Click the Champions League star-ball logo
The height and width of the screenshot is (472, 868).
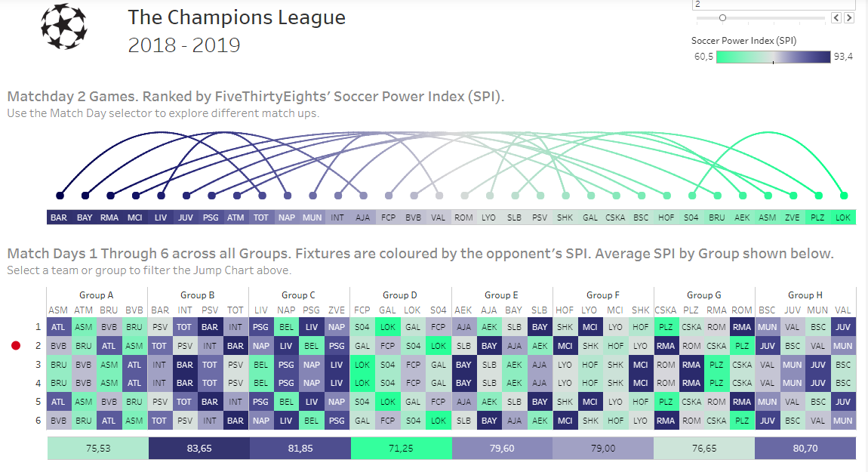click(x=64, y=26)
